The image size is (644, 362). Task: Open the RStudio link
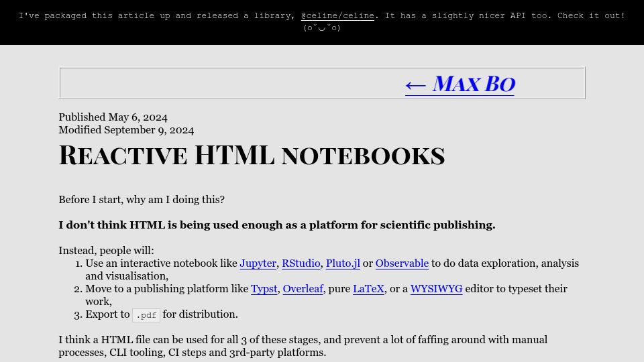301,263
